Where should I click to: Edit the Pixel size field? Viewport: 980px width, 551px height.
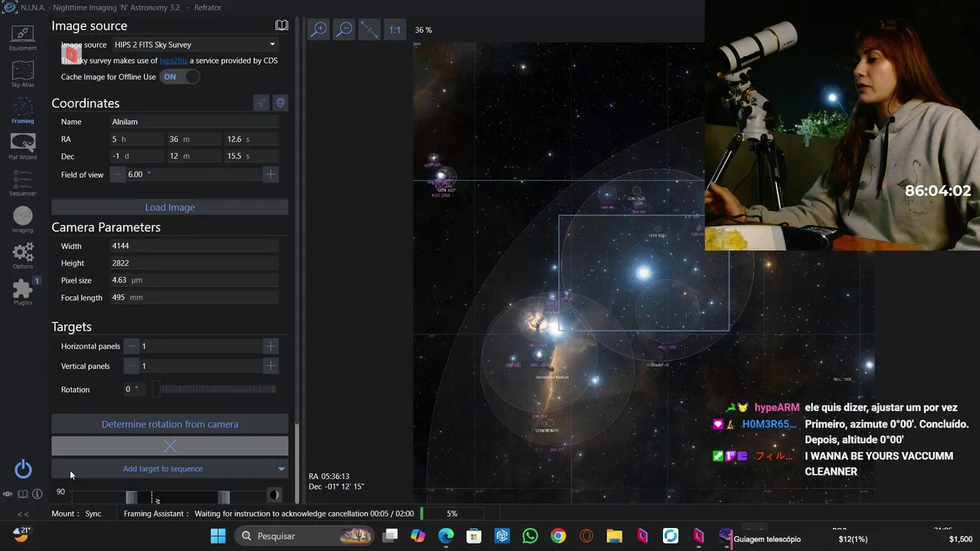point(194,281)
